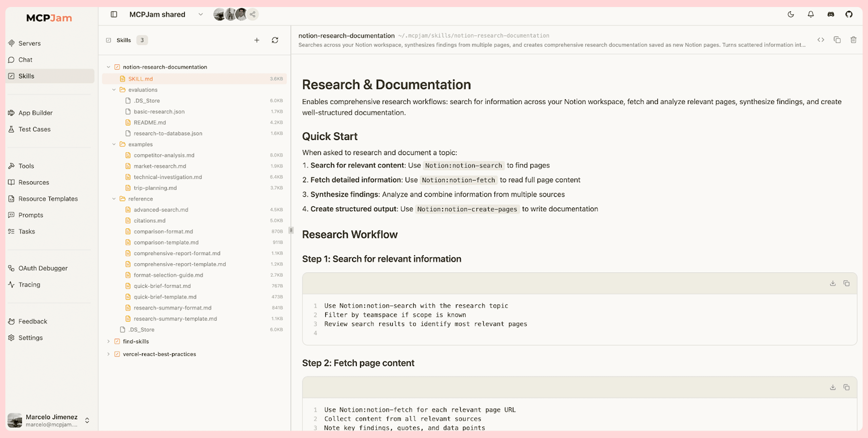Switch to raw code view icon
This screenshot has height=438, width=868.
(x=821, y=40)
